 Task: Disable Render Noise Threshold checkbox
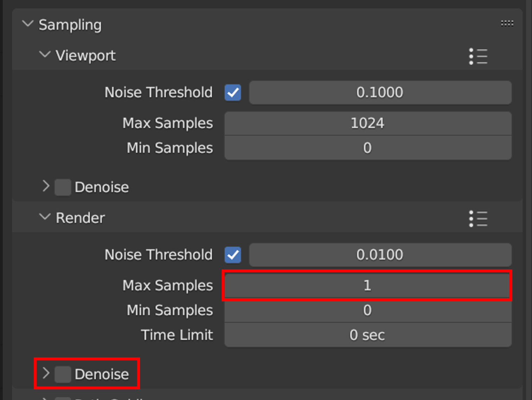coord(233,255)
